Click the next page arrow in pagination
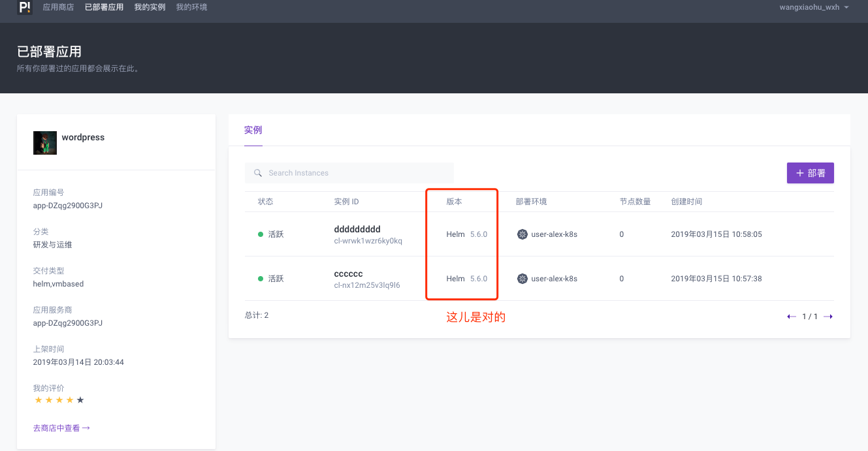This screenshot has height=451, width=868. [828, 316]
